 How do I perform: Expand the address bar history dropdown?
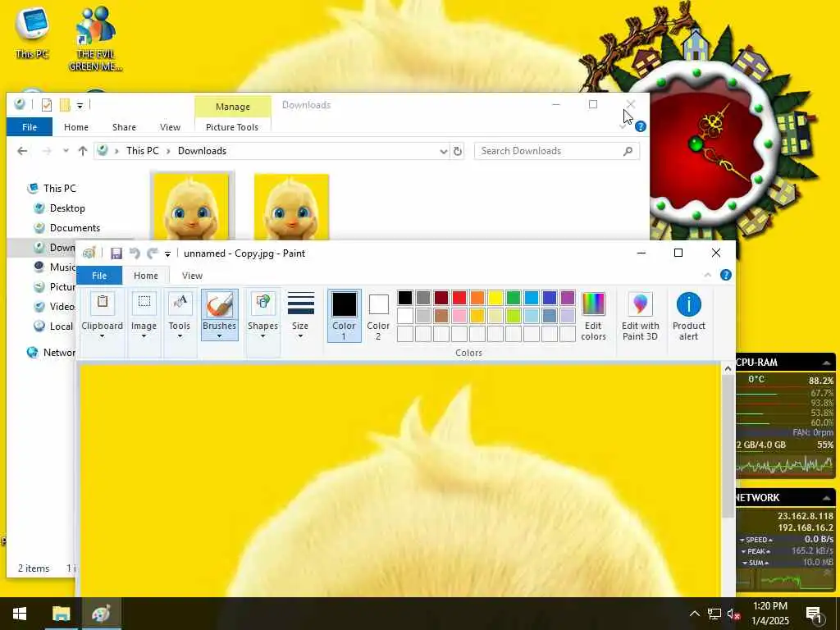tap(444, 151)
